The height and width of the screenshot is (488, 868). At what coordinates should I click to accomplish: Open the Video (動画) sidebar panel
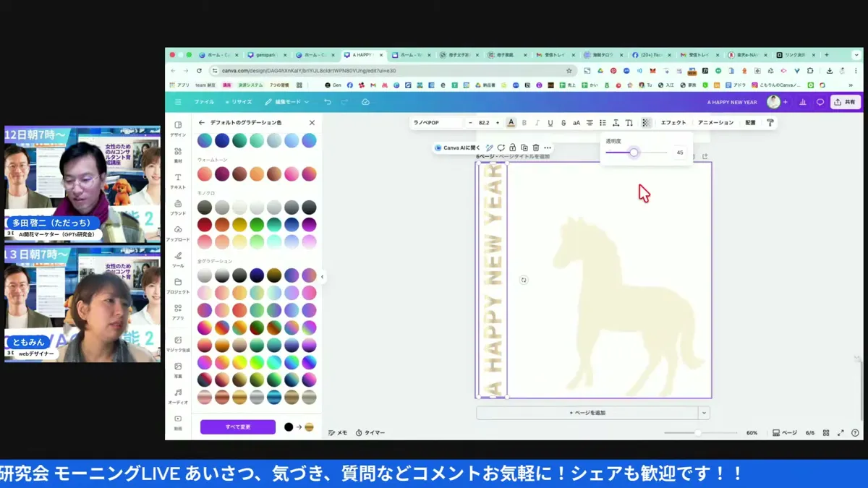[178, 422]
